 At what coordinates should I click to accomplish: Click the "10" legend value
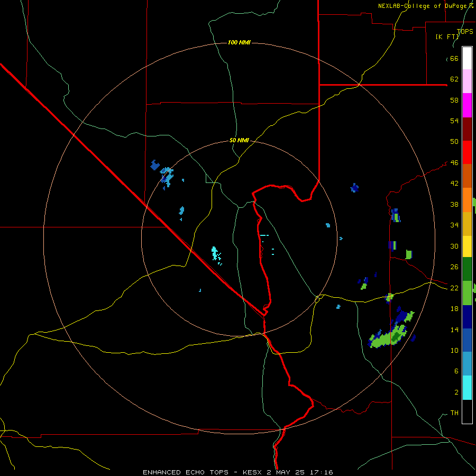click(454, 350)
